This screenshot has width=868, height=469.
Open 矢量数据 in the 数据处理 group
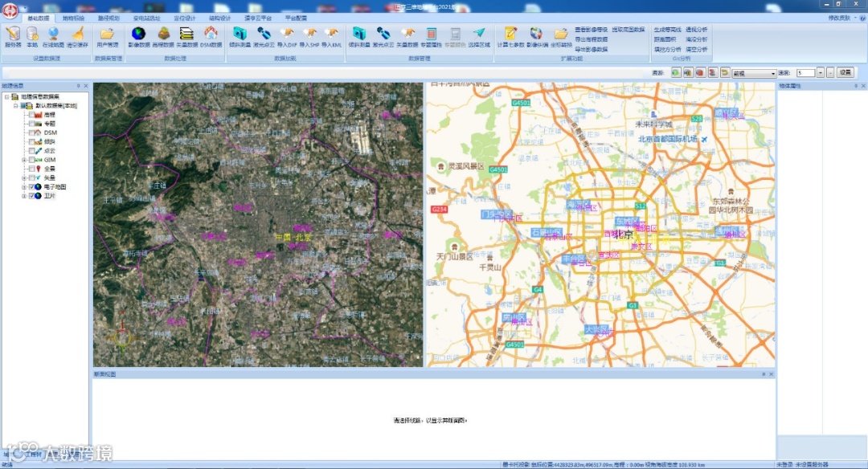point(186,37)
